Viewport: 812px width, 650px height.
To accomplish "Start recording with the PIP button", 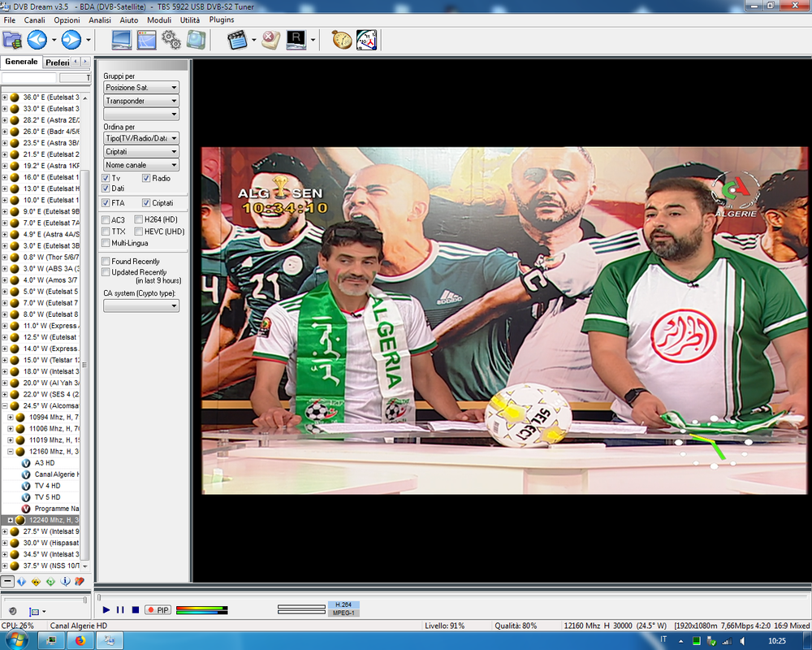I will tap(158, 609).
